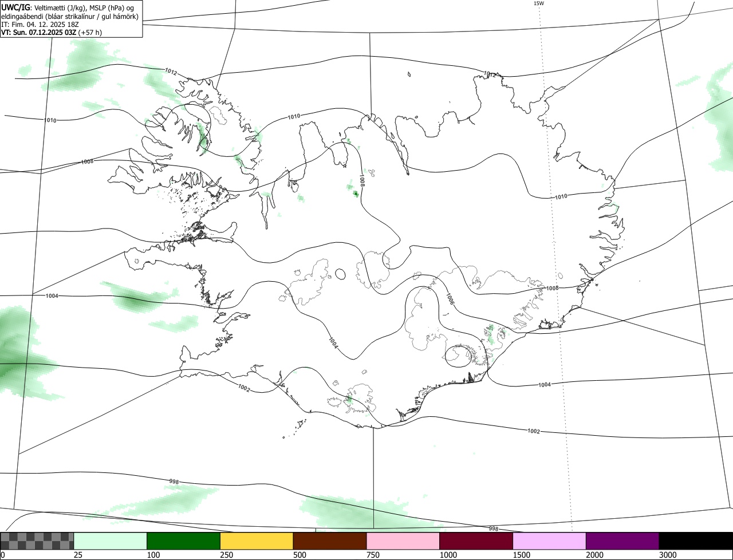Pick the maroon 1000–1500 legend swatch
This screenshot has height=560, width=733.
476,541
